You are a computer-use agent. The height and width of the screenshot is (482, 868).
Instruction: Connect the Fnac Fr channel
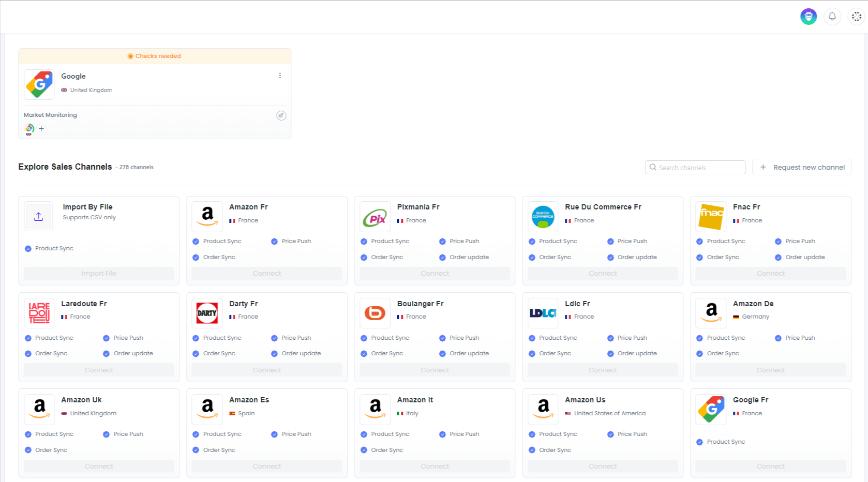[771, 273]
